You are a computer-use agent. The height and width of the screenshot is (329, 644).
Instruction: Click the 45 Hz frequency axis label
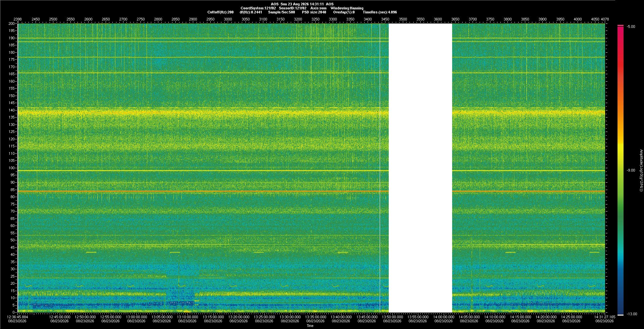click(13, 247)
